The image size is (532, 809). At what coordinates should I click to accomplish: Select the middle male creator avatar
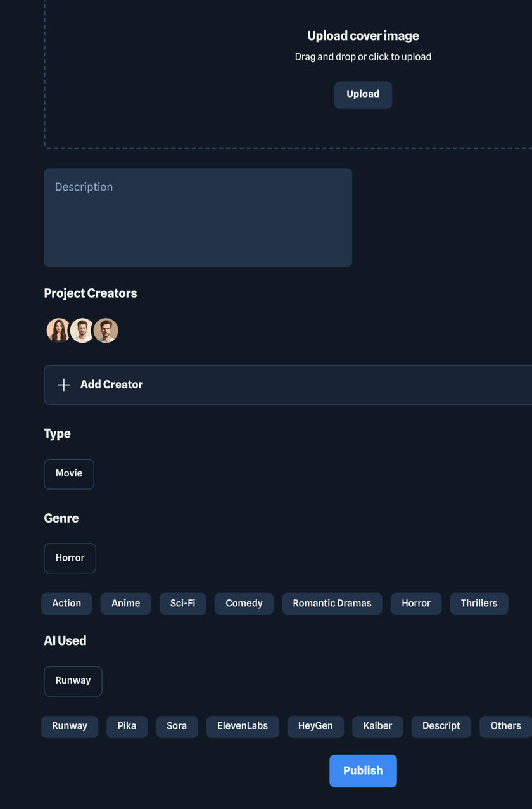point(82,330)
